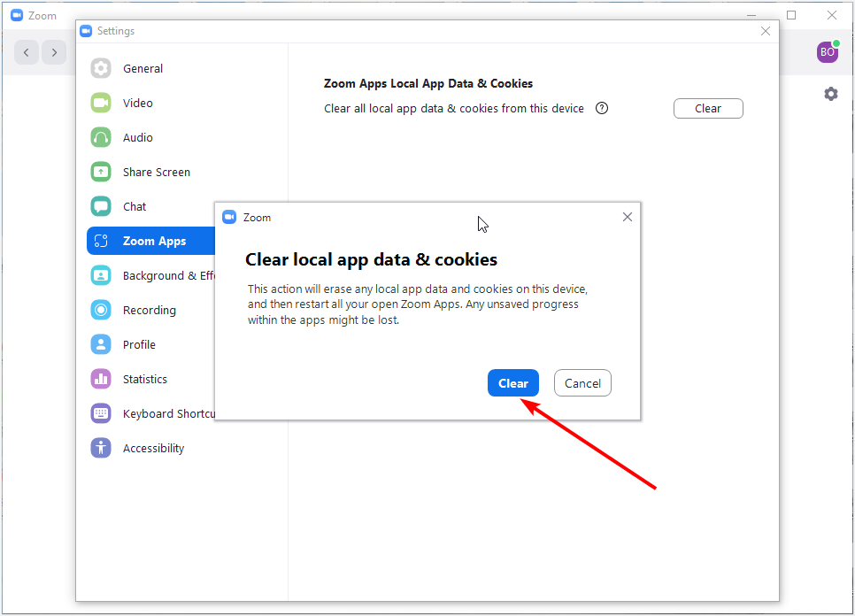Click the Zoom Apps sidebar icon
This screenshot has height=616, width=855.
(x=101, y=241)
